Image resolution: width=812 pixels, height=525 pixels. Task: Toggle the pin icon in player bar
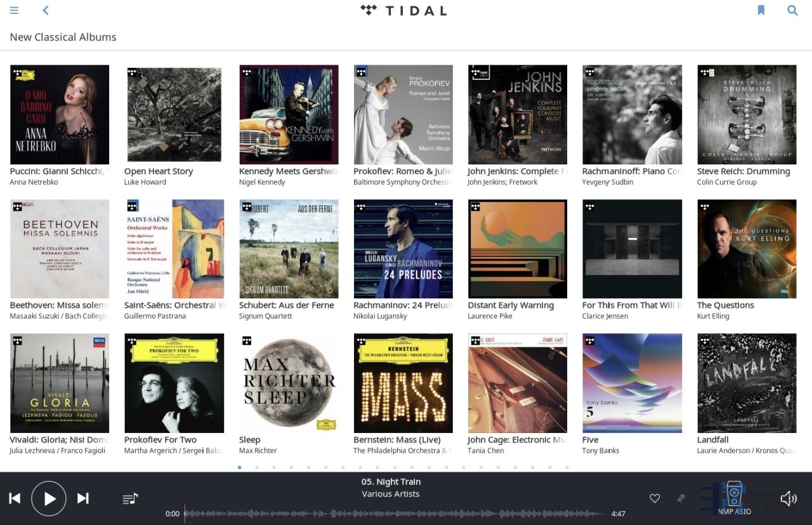point(681,498)
